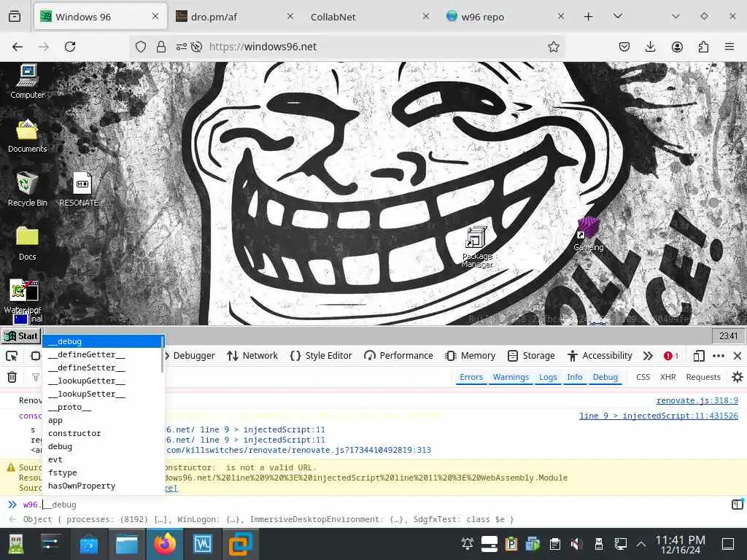Select the RESONATE markdown file icon
747x560 pixels.
click(82, 189)
